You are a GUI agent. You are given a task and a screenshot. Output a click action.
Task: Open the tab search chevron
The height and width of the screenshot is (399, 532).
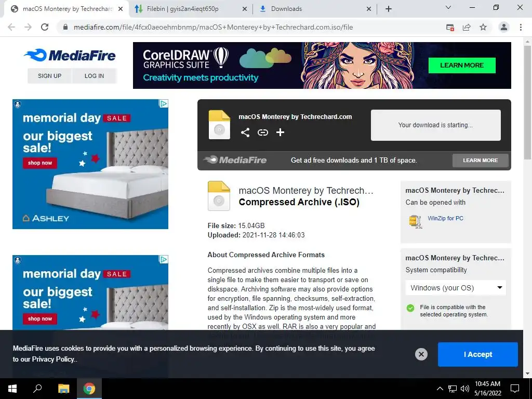click(448, 7)
